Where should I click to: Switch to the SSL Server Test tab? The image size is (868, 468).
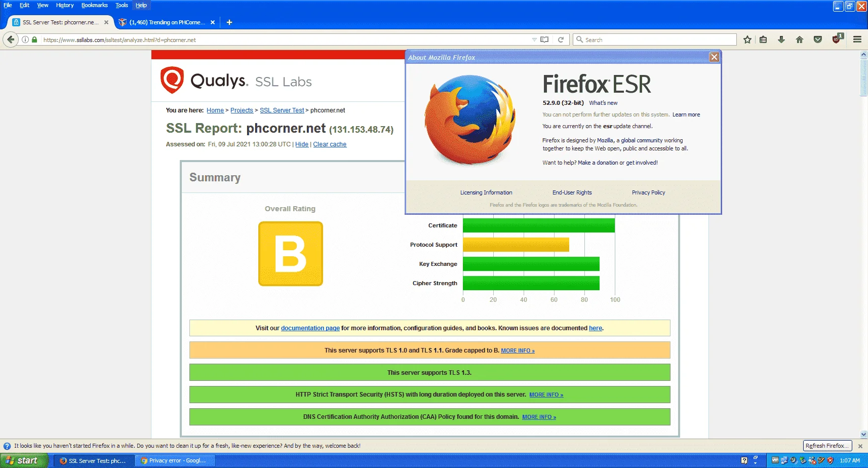pos(61,22)
